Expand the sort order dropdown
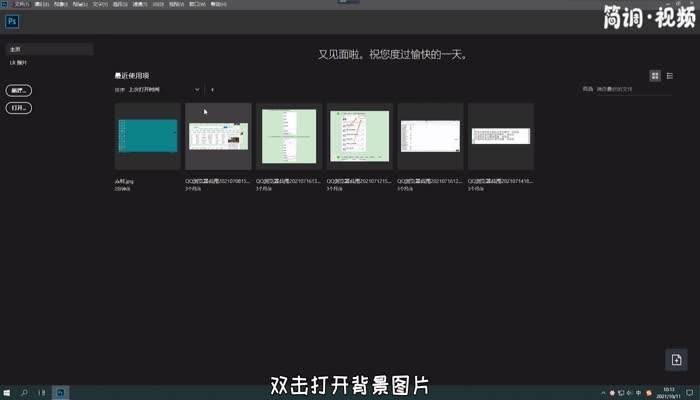700x400 pixels. 197,90
